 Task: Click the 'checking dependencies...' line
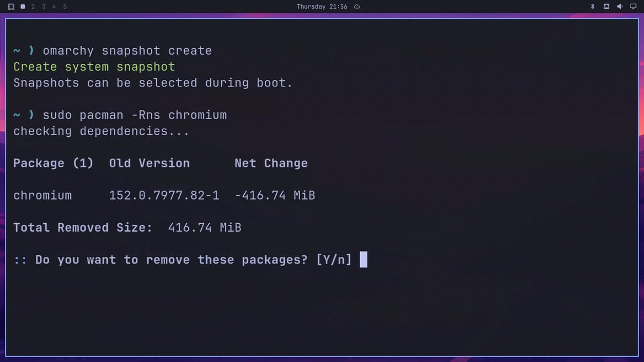(101, 131)
